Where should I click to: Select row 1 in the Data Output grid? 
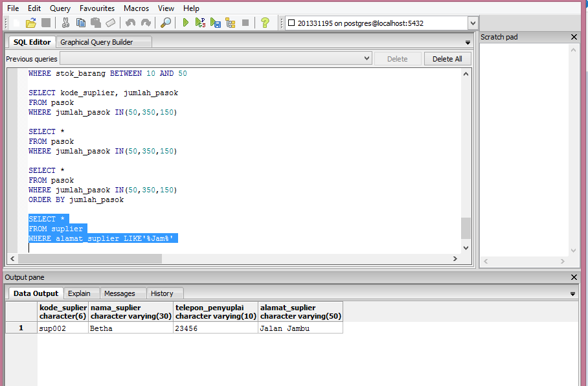click(21, 328)
